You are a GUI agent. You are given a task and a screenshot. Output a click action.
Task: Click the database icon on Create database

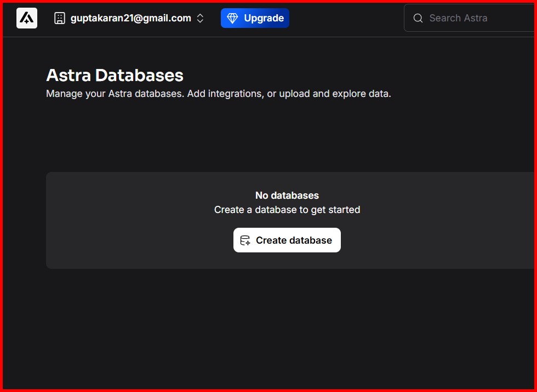[245, 240]
